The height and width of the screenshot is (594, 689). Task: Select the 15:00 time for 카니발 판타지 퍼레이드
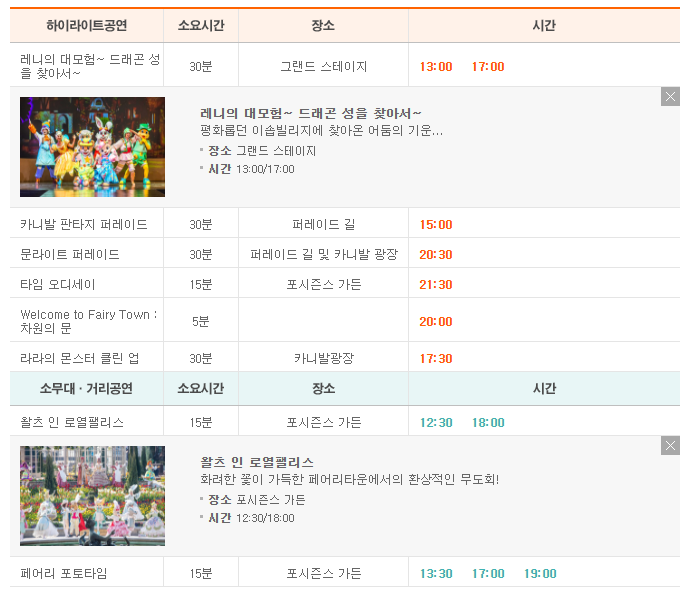point(436,225)
